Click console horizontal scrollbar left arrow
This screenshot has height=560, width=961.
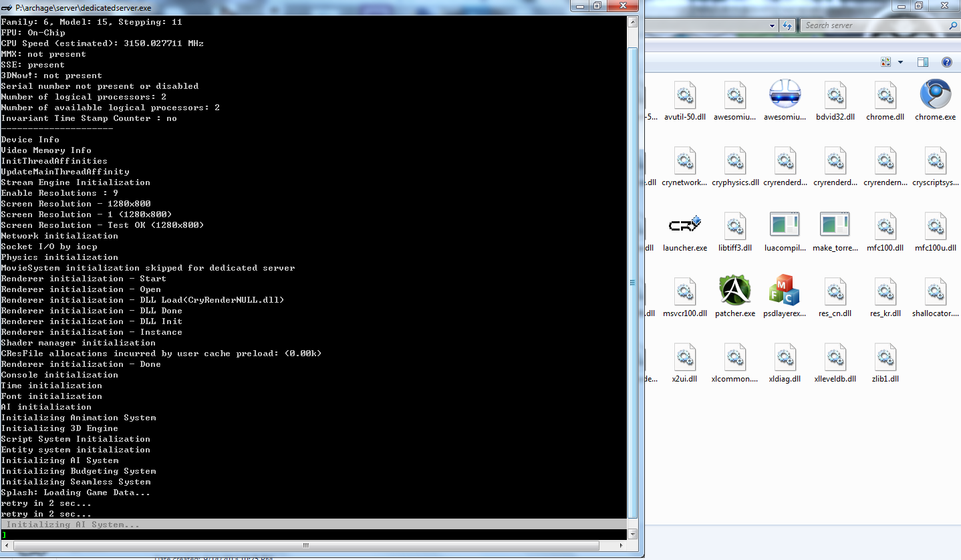pos(5,545)
